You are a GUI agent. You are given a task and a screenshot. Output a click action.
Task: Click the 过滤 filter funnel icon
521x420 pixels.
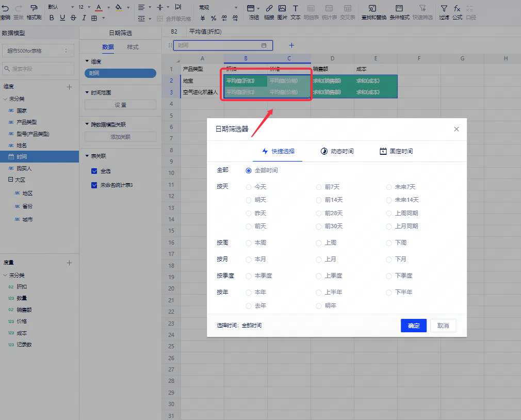pos(444,8)
